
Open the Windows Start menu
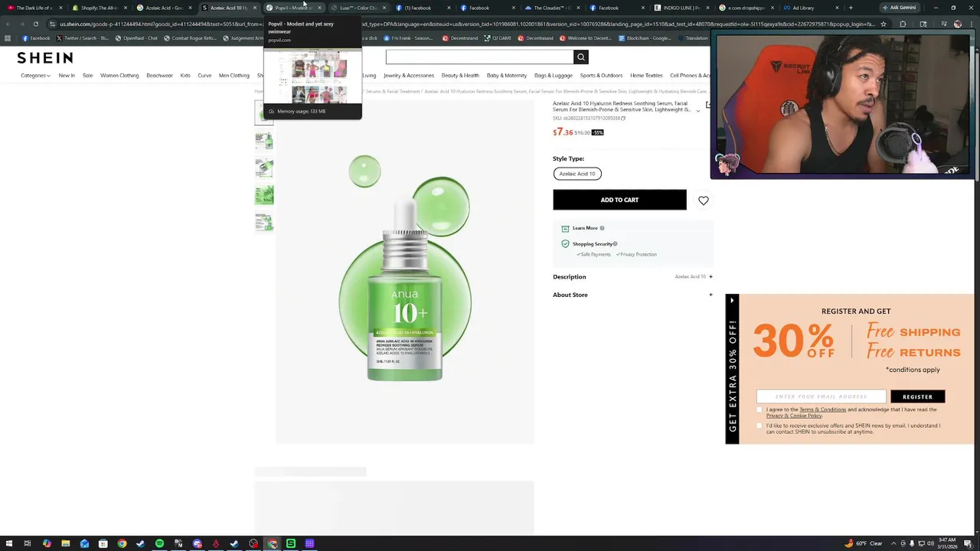[x=8, y=543]
